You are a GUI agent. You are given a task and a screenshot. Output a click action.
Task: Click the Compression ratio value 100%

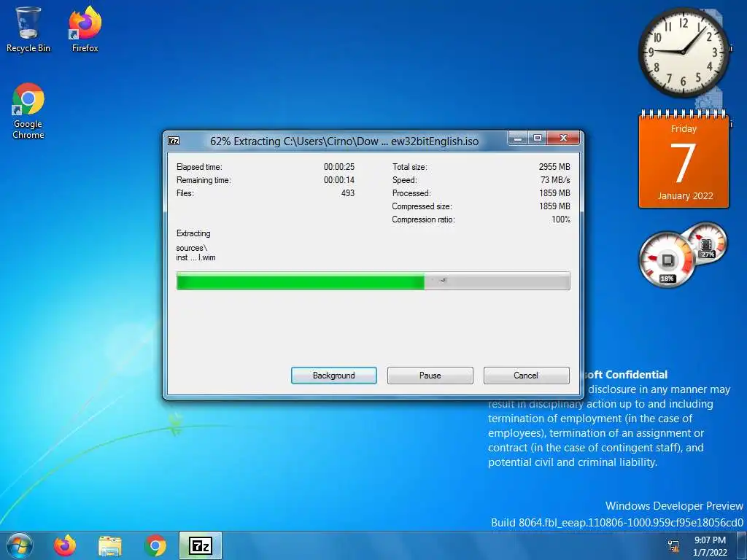(x=561, y=219)
